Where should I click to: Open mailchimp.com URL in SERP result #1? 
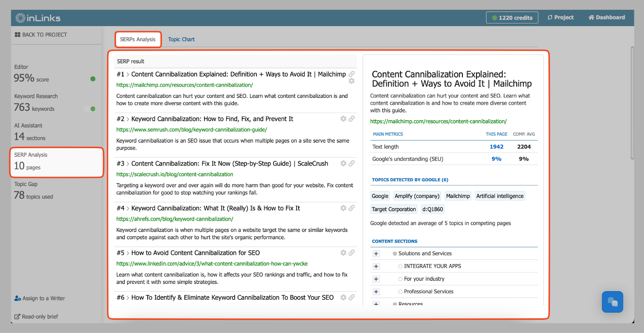coord(184,85)
